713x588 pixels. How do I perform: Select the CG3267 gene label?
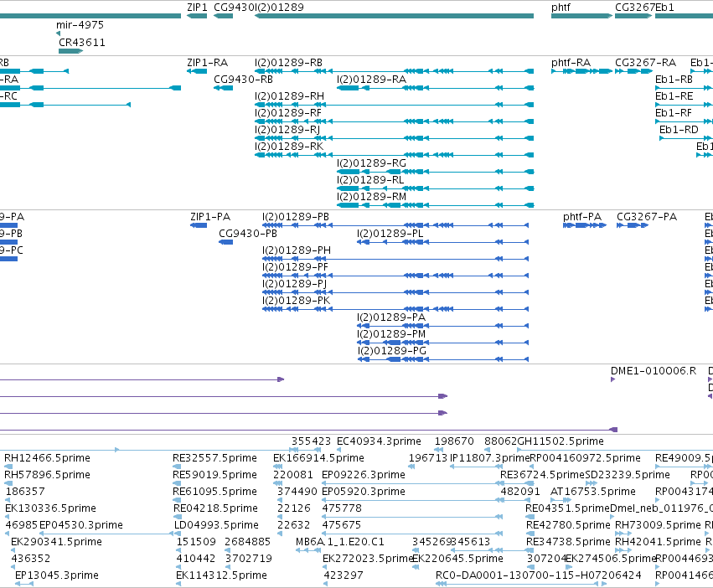tap(635, 8)
